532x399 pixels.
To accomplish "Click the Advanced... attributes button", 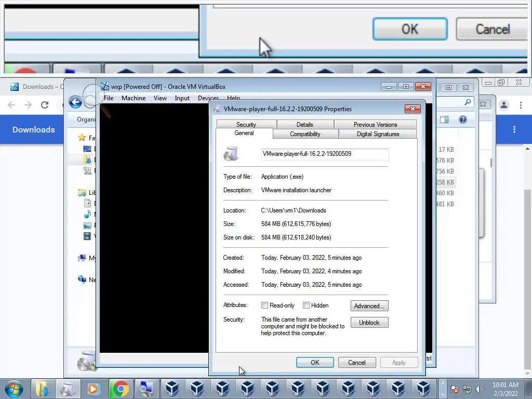I will [x=369, y=305].
